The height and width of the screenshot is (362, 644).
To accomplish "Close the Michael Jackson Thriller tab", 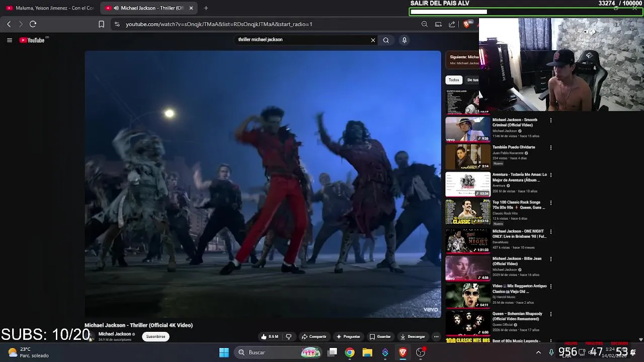I will click(191, 8).
